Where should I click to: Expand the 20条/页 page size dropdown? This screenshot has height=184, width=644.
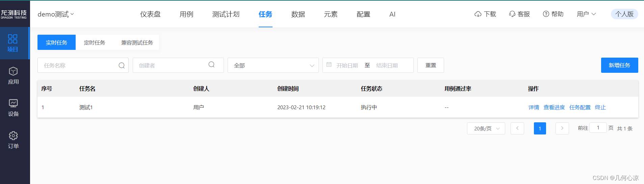486,128
